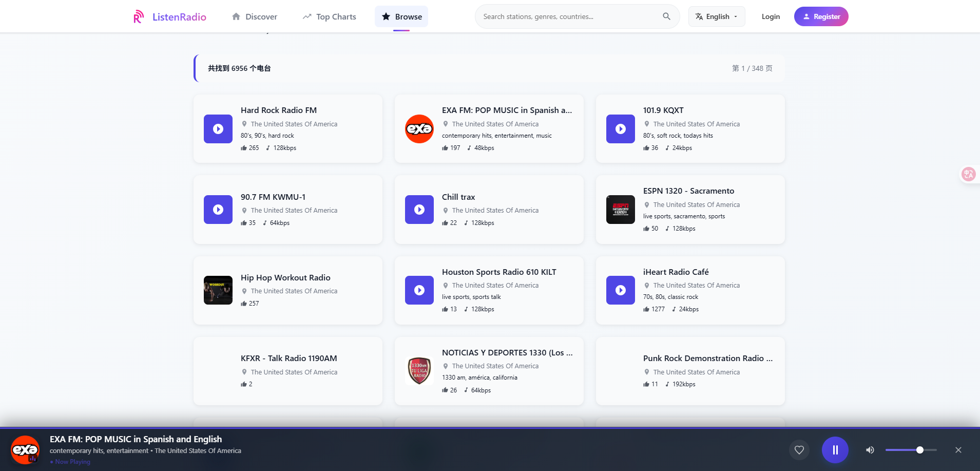Click the now playing EXA logo
Screen dimensions: 980x471
tap(25, 450)
